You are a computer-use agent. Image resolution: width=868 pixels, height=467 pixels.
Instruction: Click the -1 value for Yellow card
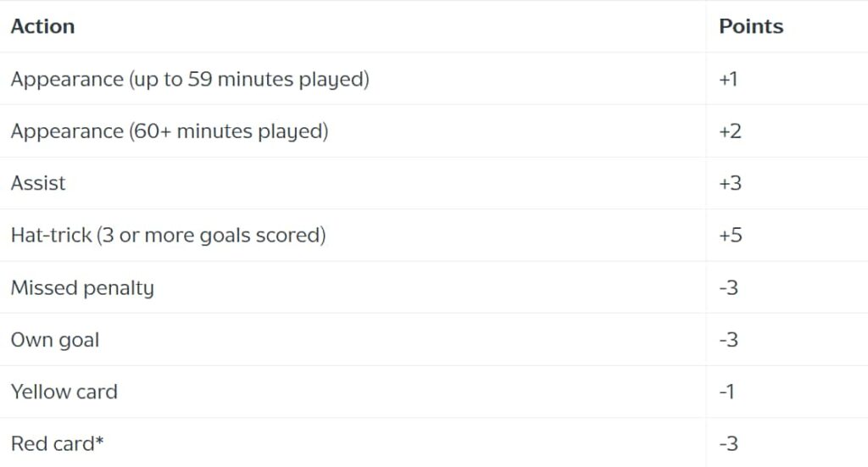(726, 392)
